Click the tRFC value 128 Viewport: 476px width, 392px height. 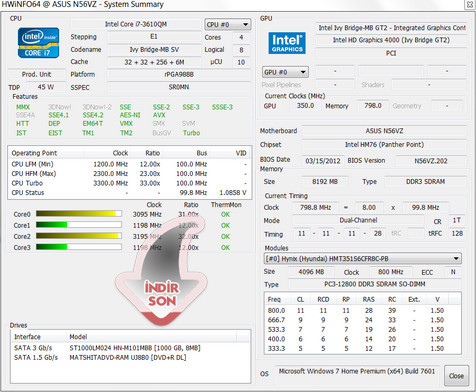pyautogui.click(x=457, y=233)
